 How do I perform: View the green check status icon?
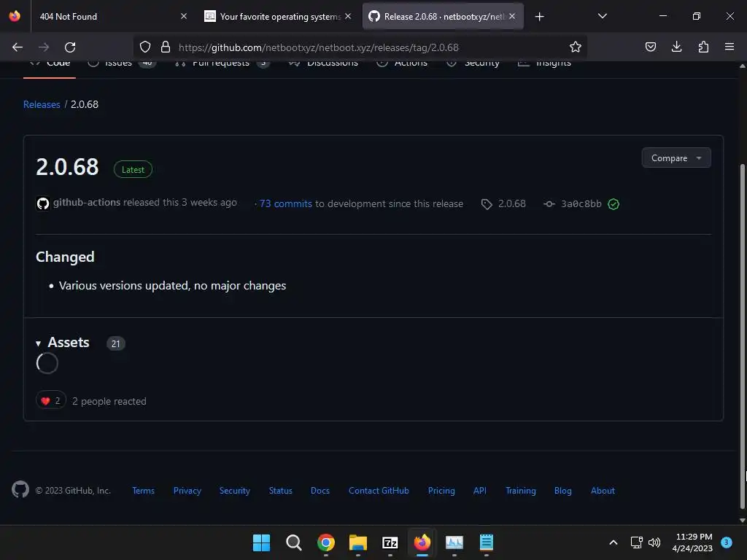[x=614, y=204]
